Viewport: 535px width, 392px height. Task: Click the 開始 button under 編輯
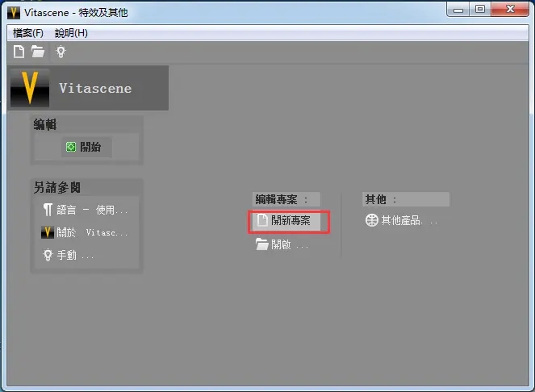(x=86, y=147)
